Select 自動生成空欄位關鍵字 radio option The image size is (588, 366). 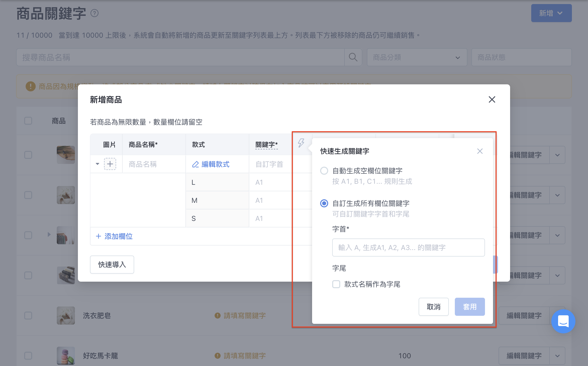324,171
